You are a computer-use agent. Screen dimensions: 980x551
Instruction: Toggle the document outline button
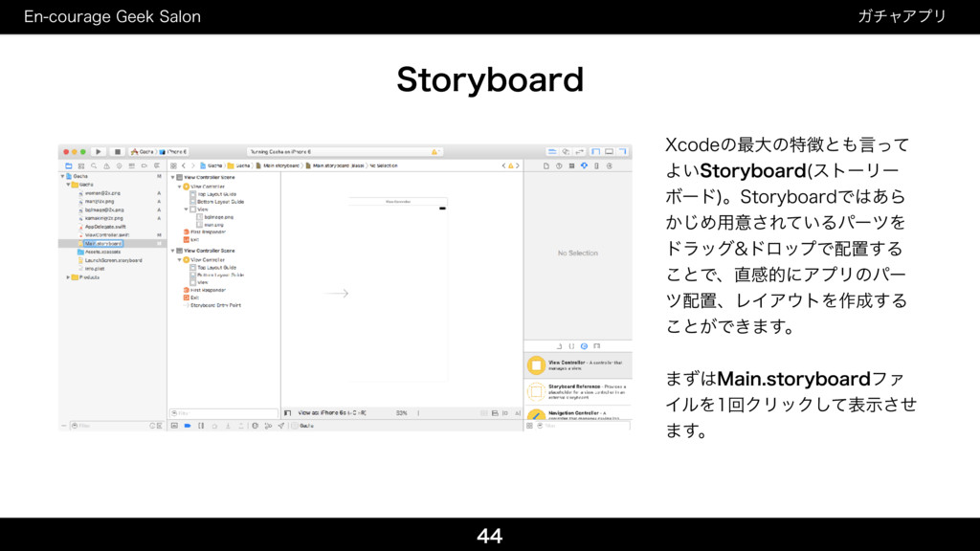287,413
